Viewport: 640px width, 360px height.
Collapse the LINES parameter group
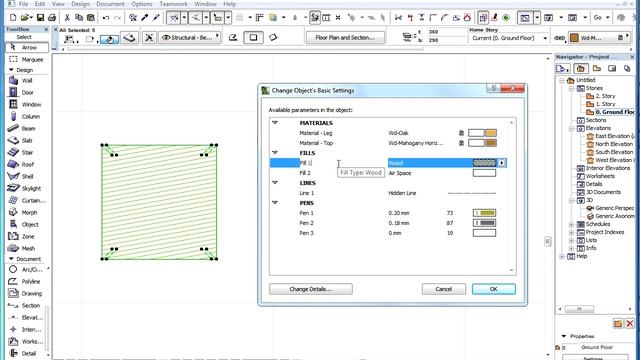(275, 183)
